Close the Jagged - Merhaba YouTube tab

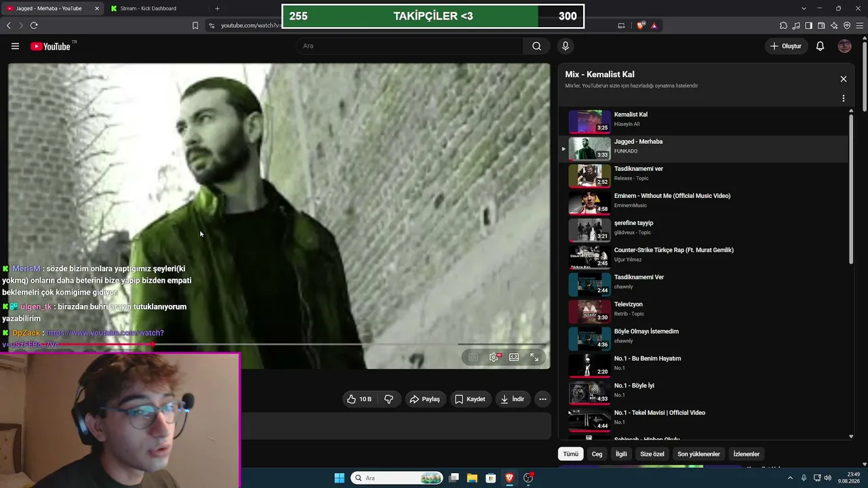pos(96,8)
